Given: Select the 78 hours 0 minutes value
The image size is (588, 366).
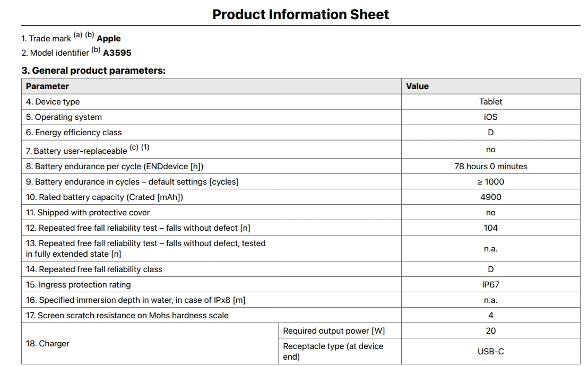Looking at the screenshot, I should pos(490,167).
